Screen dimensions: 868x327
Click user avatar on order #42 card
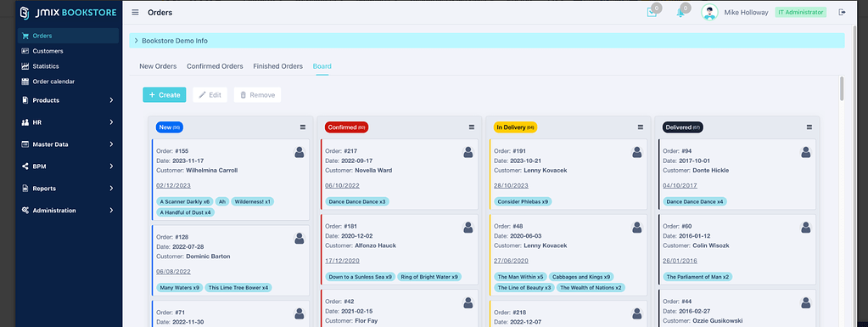[468, 302]
